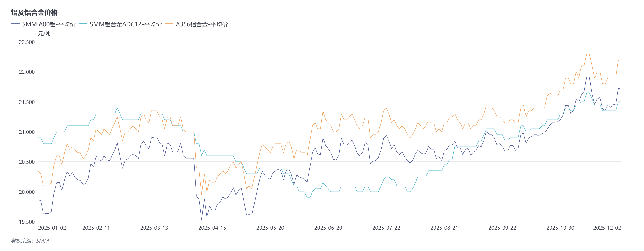Select the 2025-04-15 date on the x-axis
Image resolution: width=644 pixels, height=251 pixels.
(212, 228)
